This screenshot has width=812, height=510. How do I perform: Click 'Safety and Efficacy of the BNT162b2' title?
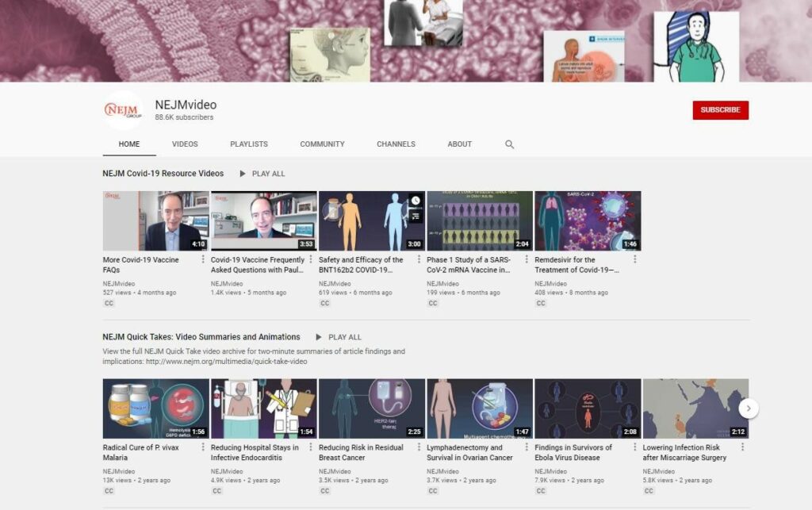[361, 265]
